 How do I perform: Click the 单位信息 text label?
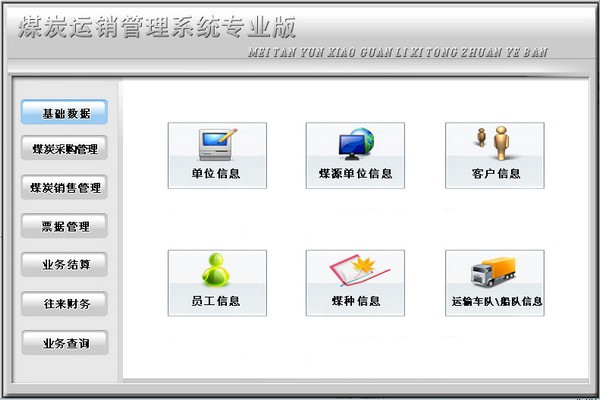pyautogui.click(x=216, y=173)
